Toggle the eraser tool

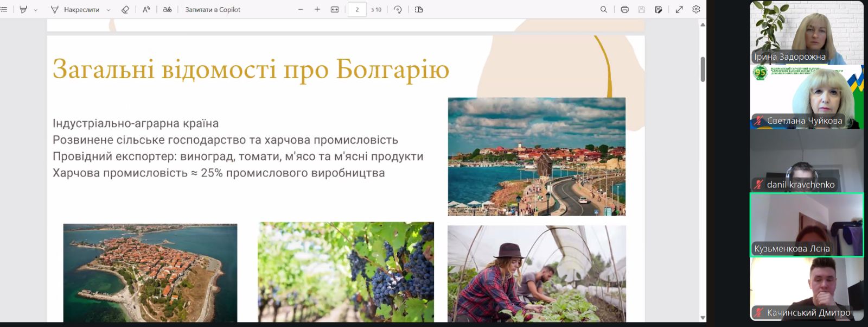click(x=125, y=9)
